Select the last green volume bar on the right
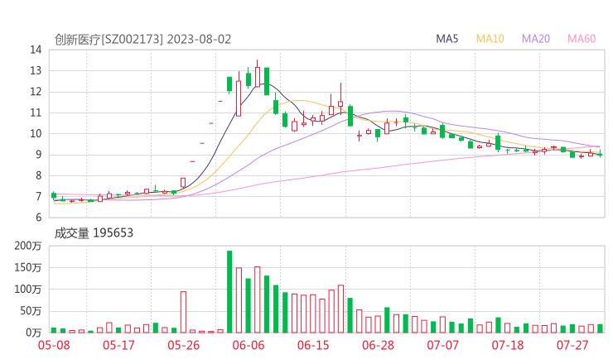Screen dimensions: 613x364 pyautogui.click(x=600, y=328)
